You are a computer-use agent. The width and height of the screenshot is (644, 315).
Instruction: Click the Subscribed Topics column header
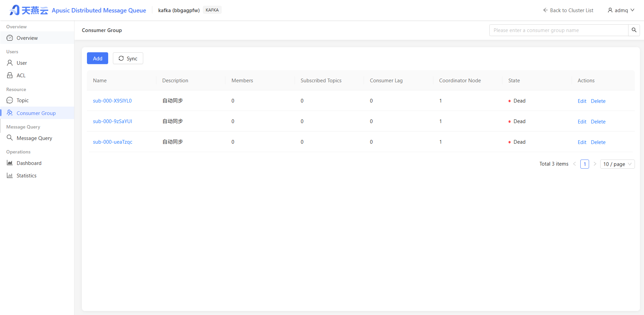[321, 80]
